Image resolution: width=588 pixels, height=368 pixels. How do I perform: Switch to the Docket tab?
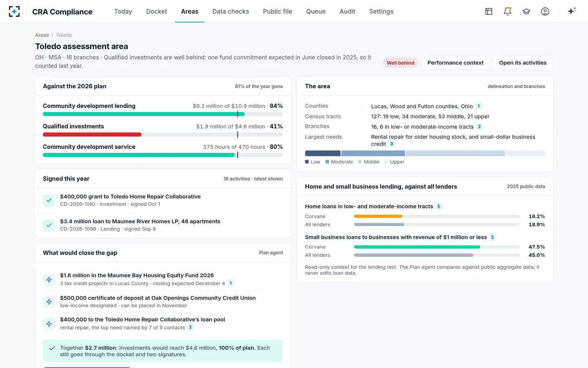point(156,11)
